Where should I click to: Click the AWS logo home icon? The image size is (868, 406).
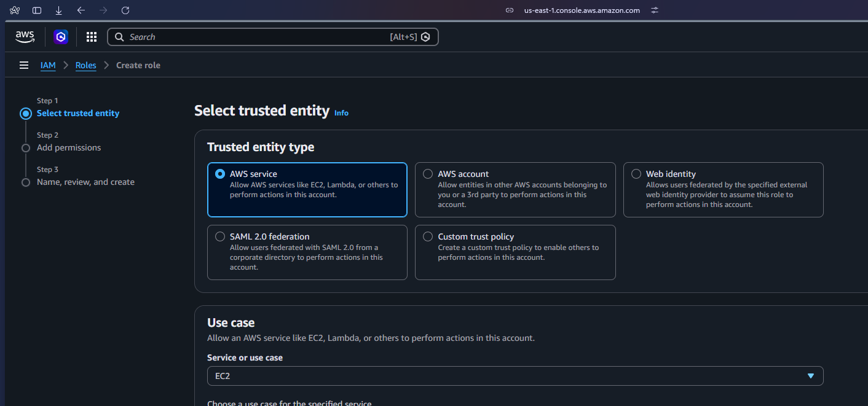tap(25, 37)
